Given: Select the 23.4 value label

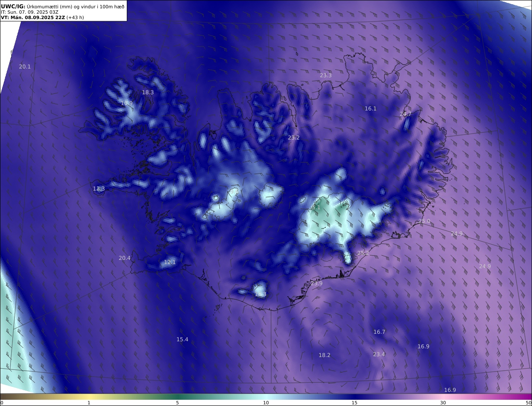Looking at the screenshot, I should click(379, 355).
